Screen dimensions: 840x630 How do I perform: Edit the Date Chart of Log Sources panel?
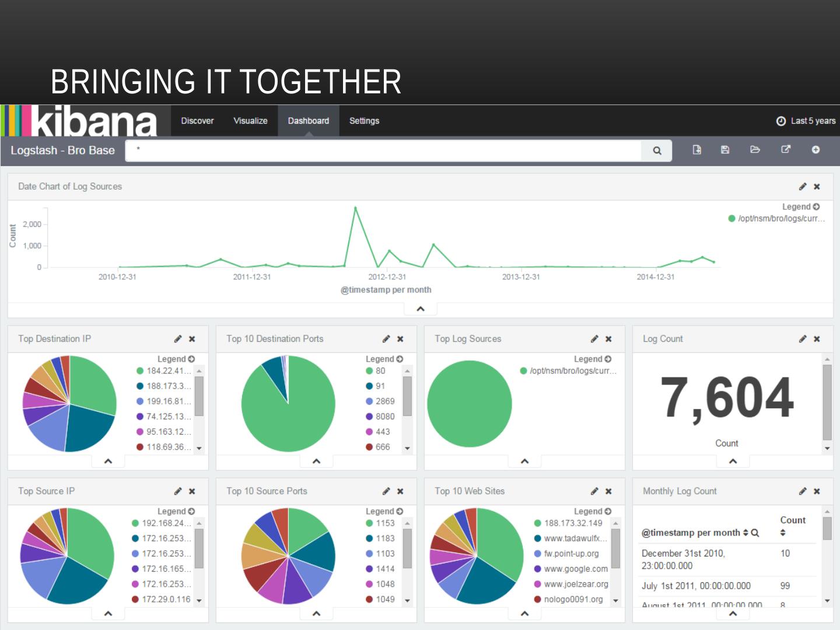click(803, 187)
